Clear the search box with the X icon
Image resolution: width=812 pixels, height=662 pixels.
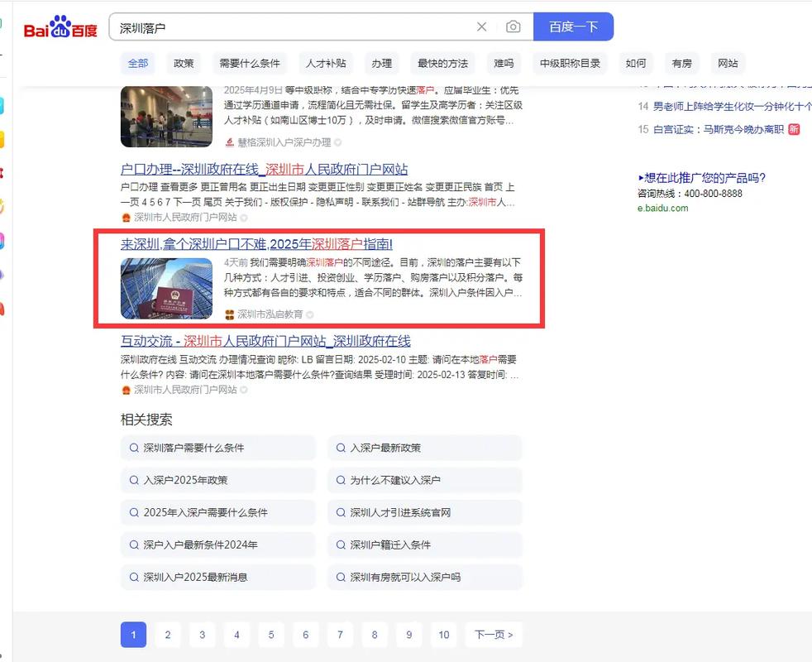tap(481, 27)
